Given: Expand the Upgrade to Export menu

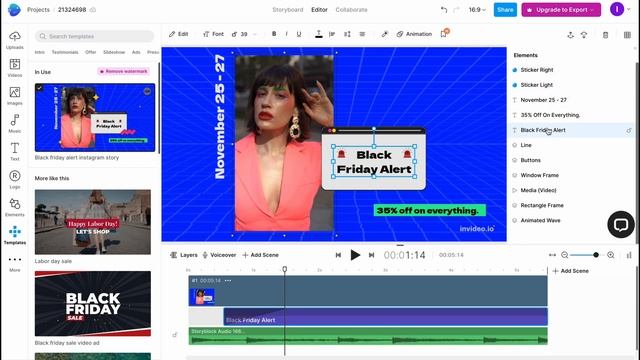Looking at the screenshot, I should [561, 10].
